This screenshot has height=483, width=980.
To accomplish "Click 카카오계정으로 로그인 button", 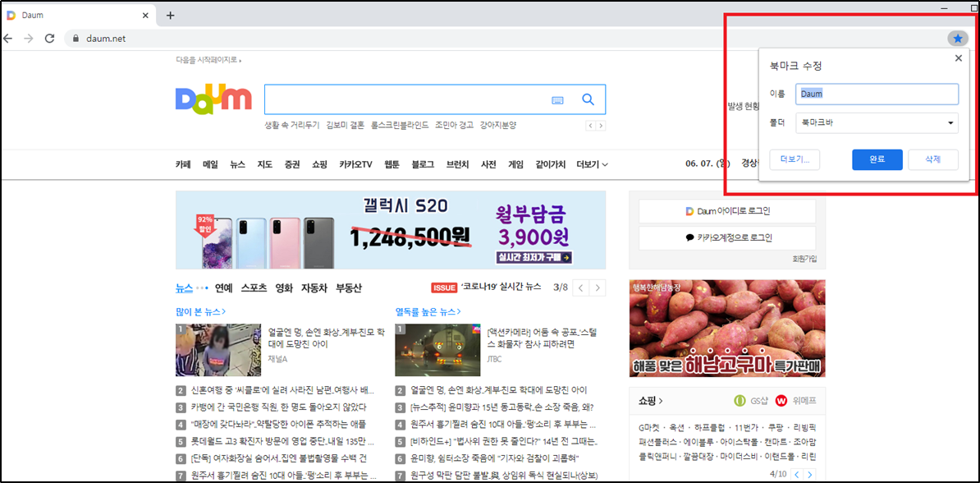I will click(727, 237).
